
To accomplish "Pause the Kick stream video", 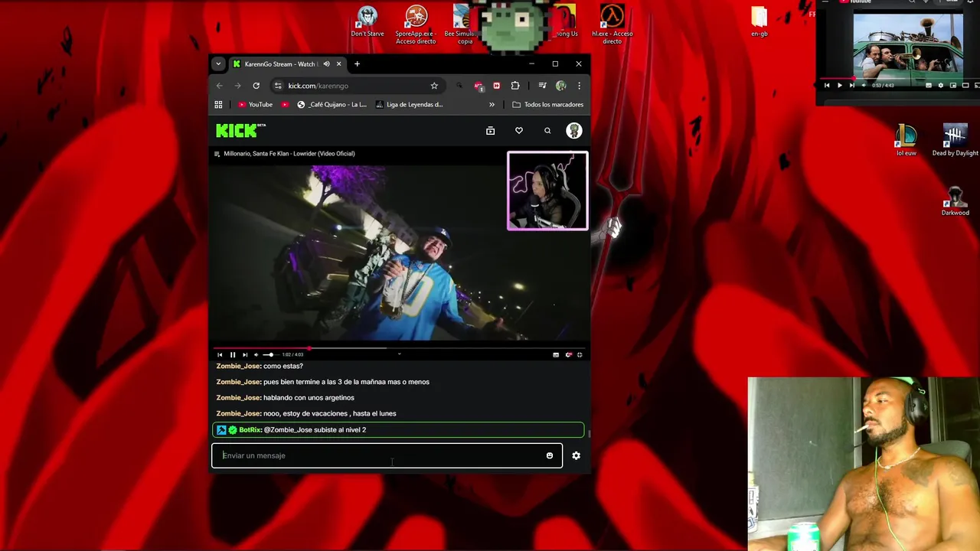I will point(233,354).
